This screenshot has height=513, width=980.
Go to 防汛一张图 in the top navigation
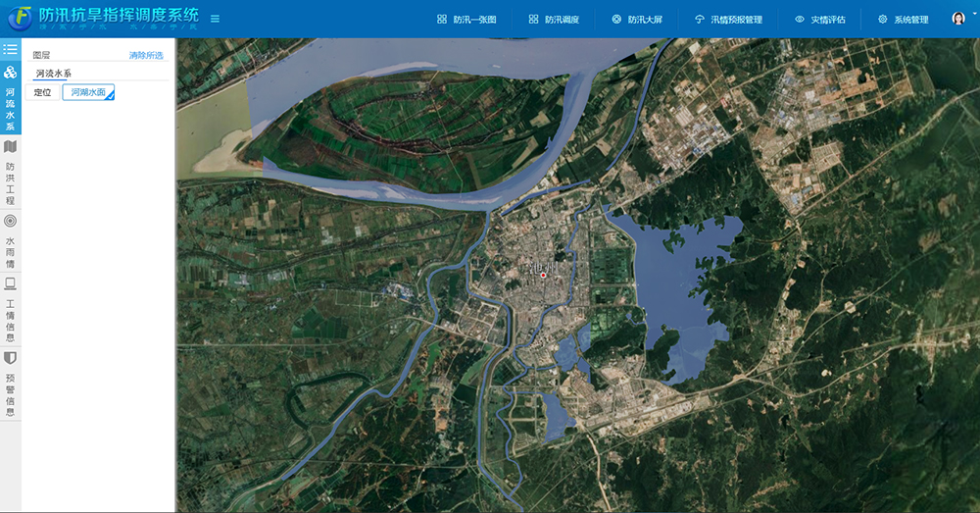coord(466,19)
